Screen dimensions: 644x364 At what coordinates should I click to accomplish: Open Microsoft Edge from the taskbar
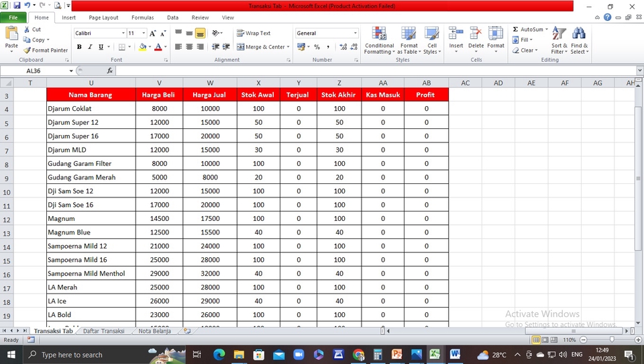[x=219, y=355]
